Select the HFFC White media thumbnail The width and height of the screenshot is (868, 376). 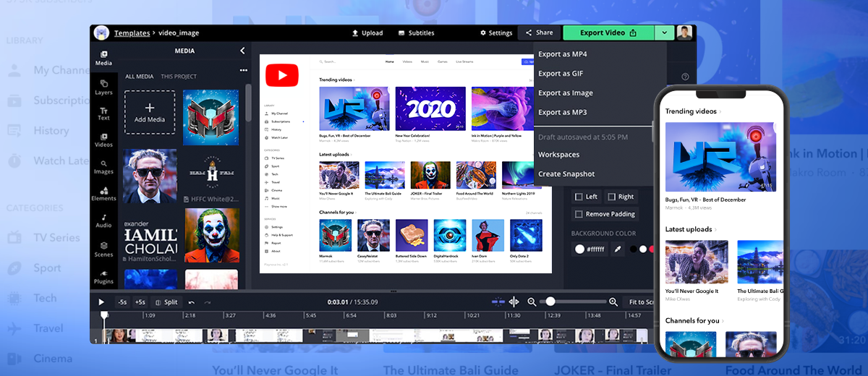[210, 176]
